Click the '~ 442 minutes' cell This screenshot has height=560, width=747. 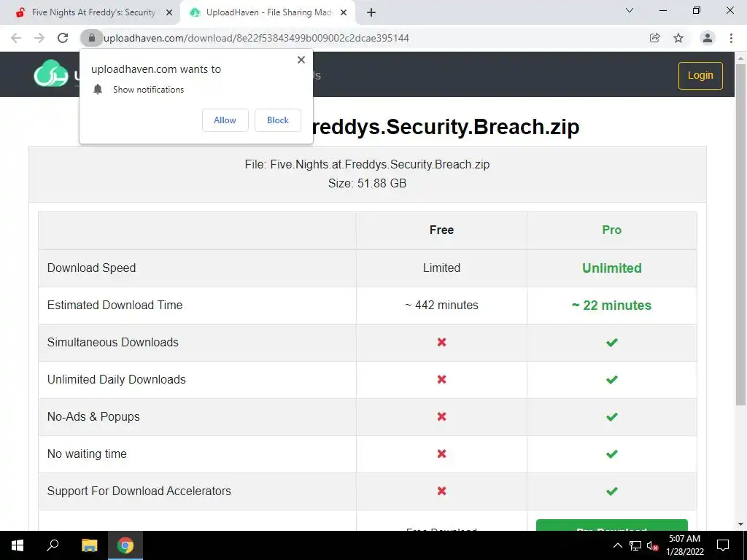coord(441,306)
